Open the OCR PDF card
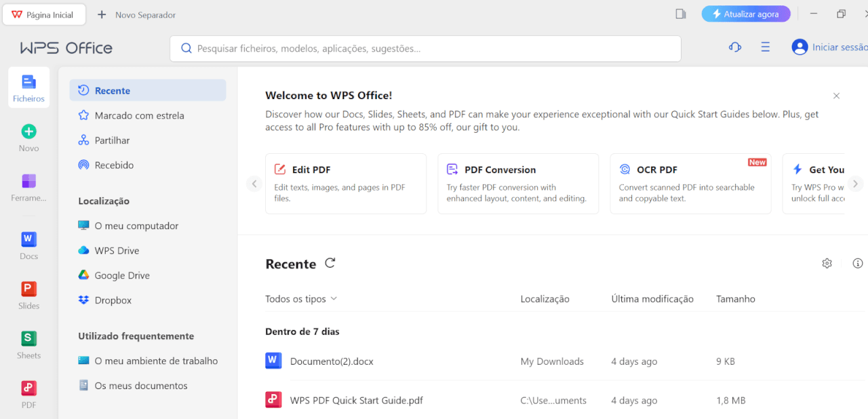The width and height of the screenshot is (868, 419). pos(690,184)
